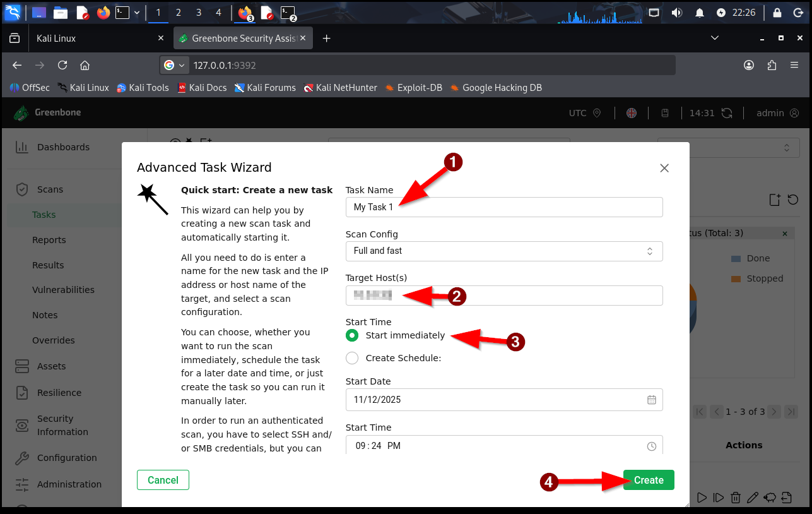Select the Create Schedule radio option
812x514 pixels.
pos(353,358)
